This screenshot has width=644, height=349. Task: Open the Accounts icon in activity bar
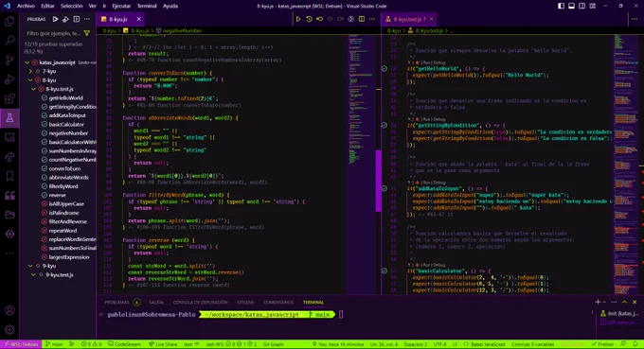9,310
